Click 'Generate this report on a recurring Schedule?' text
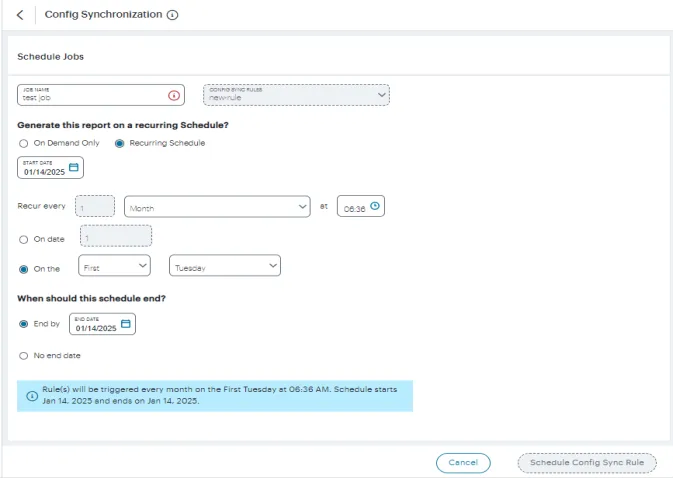Image resolution: width=673 pixels, height=478 pixels. pyautogui.click(x=123, y=125)
